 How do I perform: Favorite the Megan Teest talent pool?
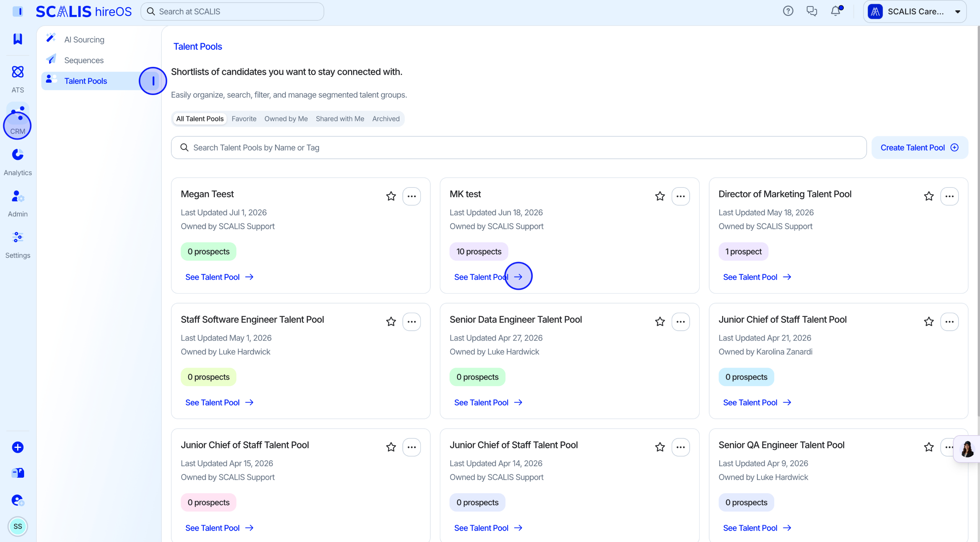[391, 196]
